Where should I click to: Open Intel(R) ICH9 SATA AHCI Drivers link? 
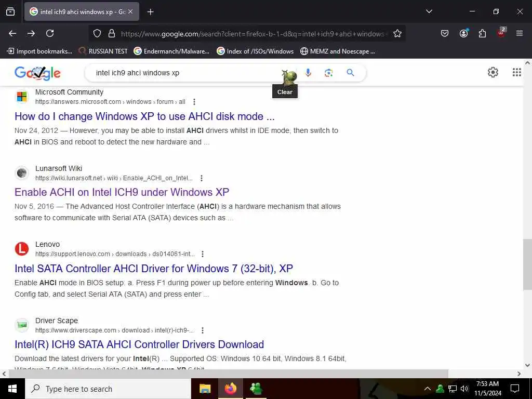tap(139, 344)
